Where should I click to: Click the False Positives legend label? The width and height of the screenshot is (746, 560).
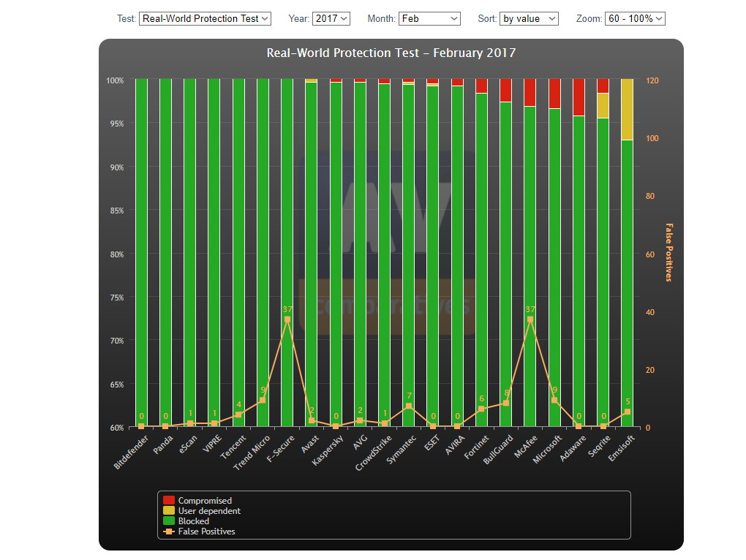pyautogui.click(x=206, y=531)
